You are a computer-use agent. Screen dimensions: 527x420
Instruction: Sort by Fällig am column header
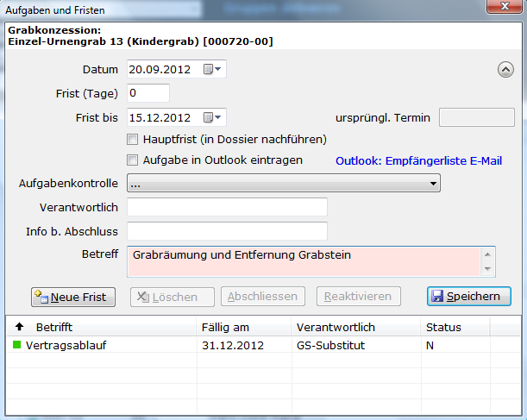pos(244,327)
